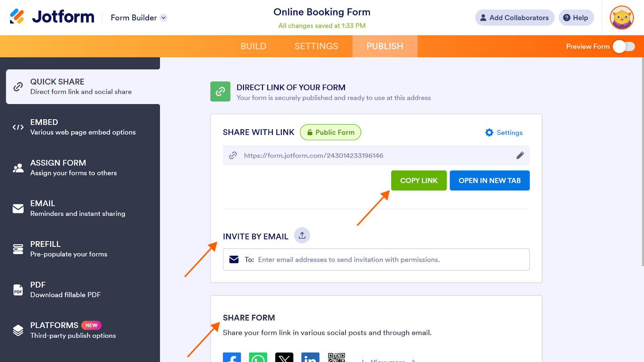The width and height of the screenshot is (644, 362).
Task: Click the Add Collaborators button
Action: [515, 18]
